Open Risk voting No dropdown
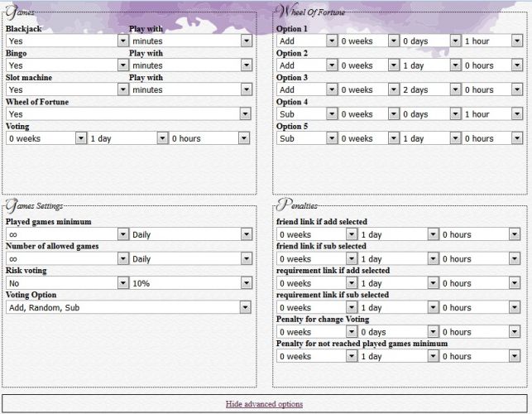Viewport: 532px width, 414px height. pos(67,283)
